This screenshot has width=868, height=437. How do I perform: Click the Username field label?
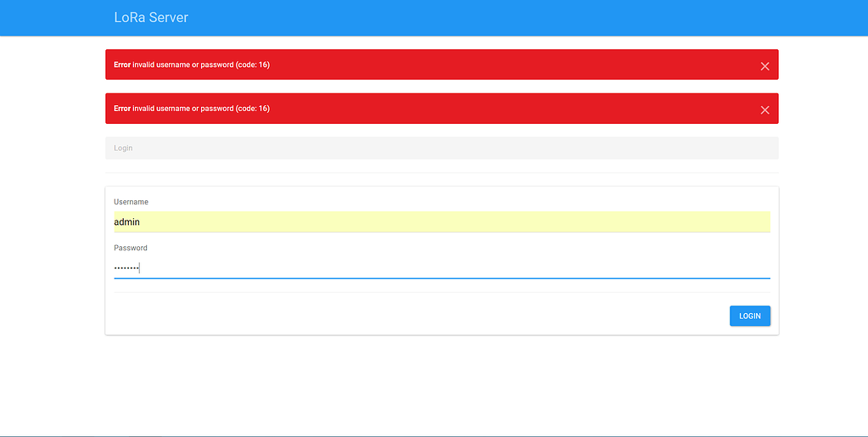point(132,202)
